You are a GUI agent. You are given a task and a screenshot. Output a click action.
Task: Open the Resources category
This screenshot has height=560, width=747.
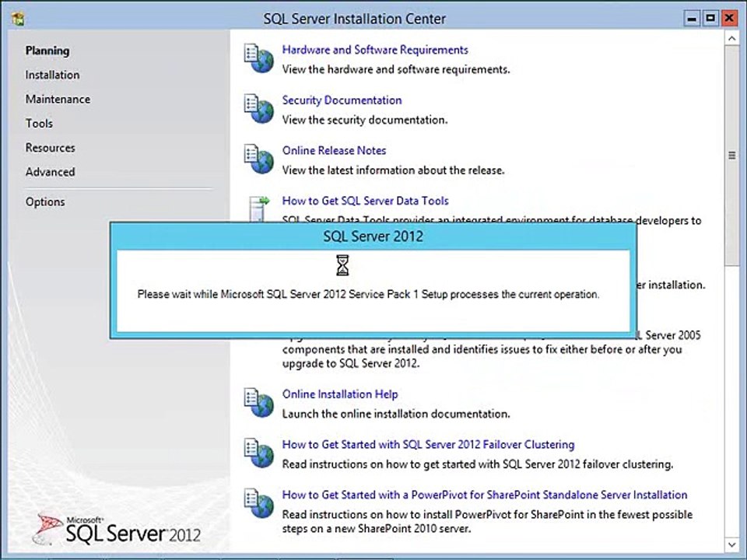tap(50, 148)
